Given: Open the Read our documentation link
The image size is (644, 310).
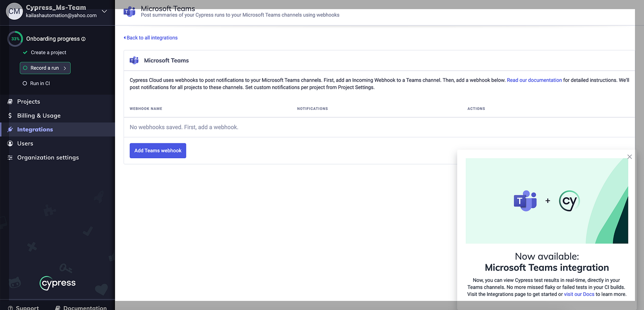Looking at the screenshot, I should (x=534, y=80).
